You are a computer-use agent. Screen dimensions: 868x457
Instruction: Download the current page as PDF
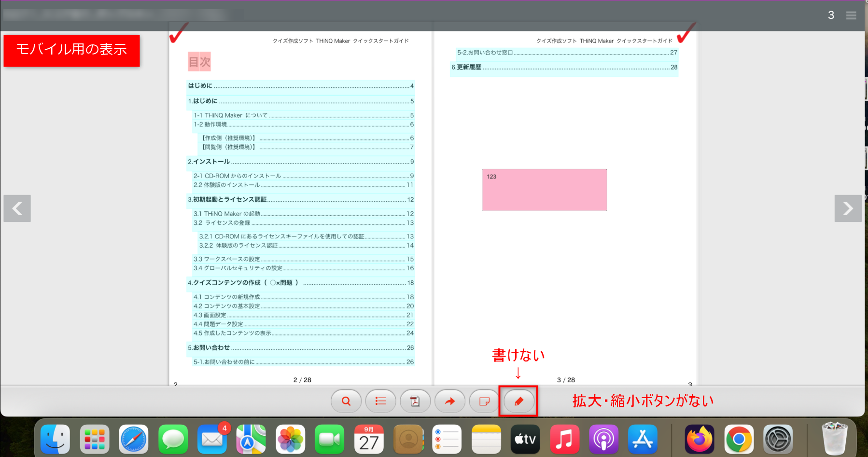tap(415, 401)
